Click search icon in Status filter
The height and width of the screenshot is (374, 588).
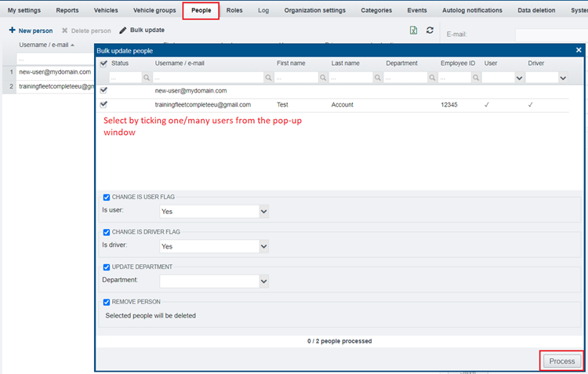click(147, 78)
